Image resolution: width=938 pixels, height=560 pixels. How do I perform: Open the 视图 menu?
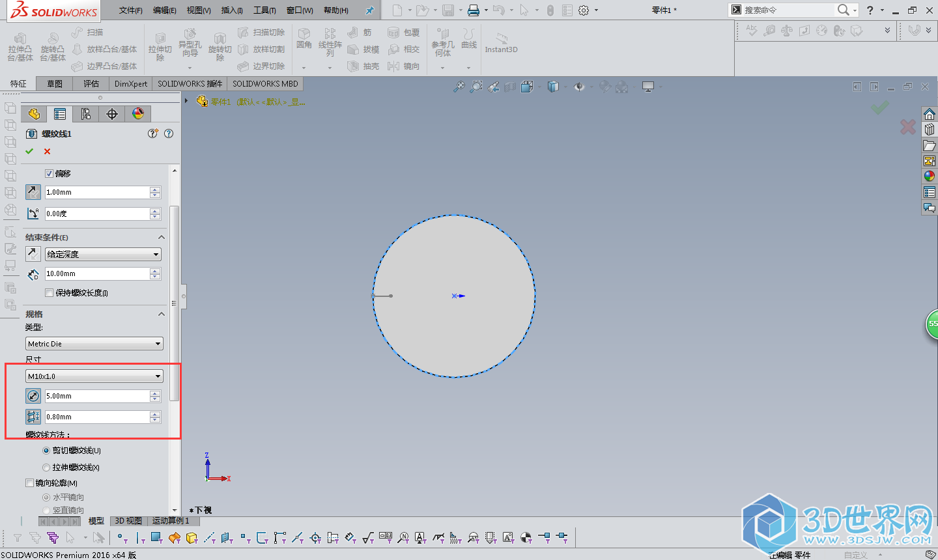pos(199,10)
